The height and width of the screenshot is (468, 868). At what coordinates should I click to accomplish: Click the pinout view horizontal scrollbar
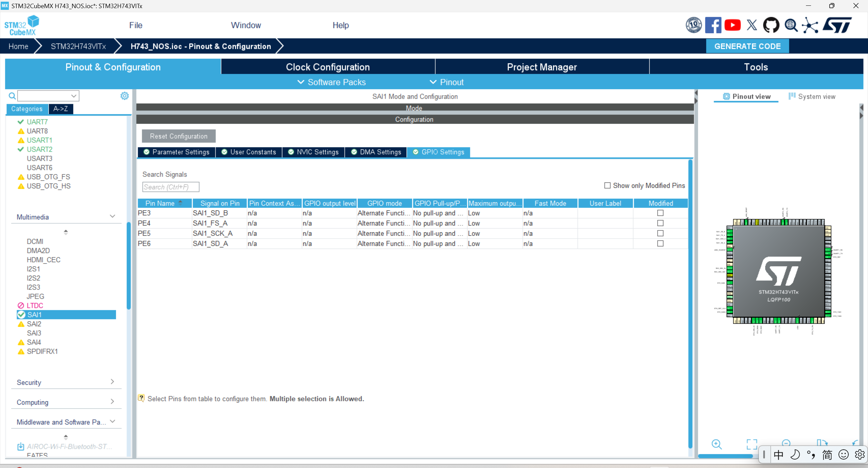726,456
